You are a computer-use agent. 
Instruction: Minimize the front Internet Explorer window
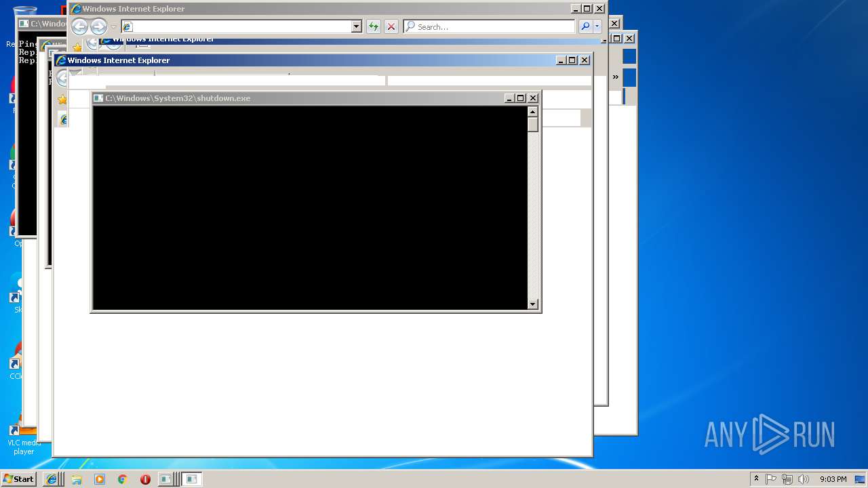[561, 60]
